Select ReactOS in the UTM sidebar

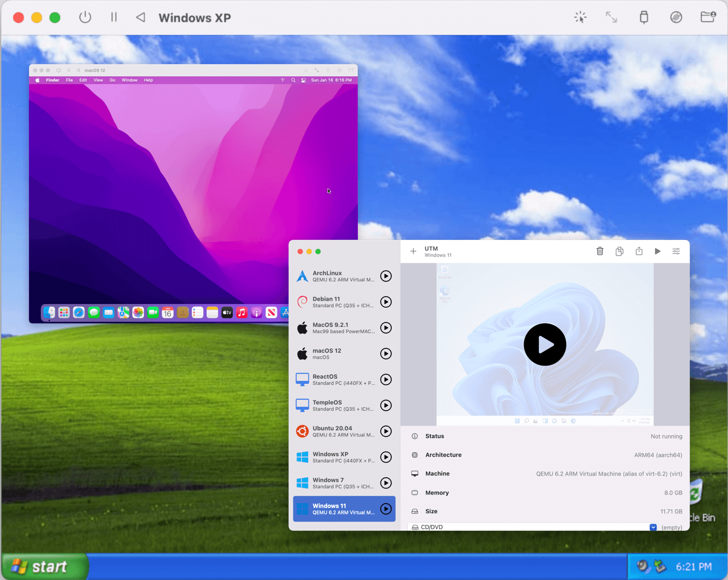(344, 380)
